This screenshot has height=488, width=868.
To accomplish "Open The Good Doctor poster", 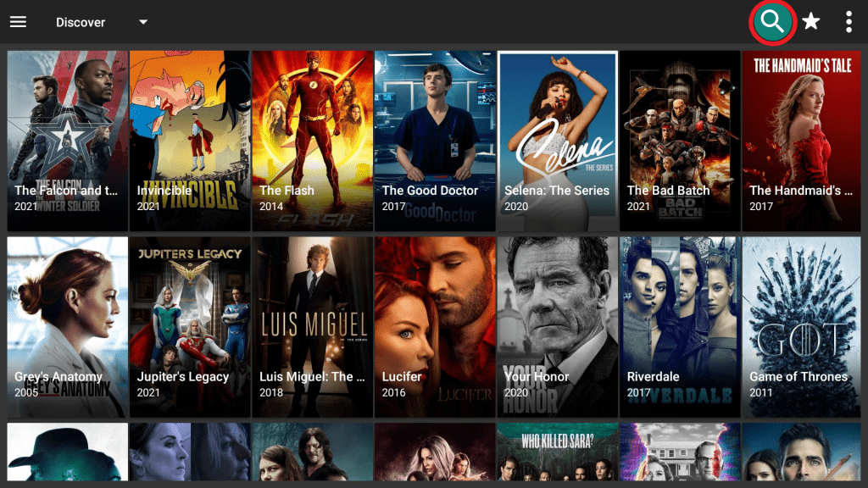I will coord(435,141).
